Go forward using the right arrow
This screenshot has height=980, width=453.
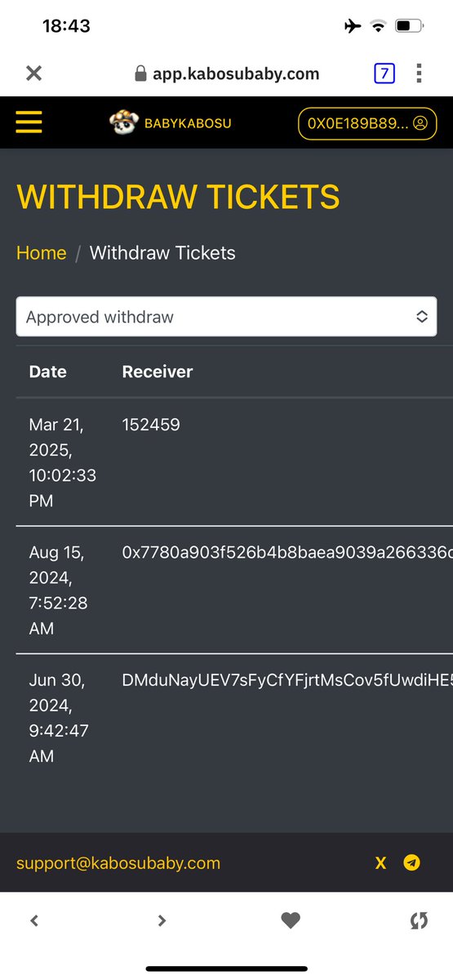coord(162,920)
